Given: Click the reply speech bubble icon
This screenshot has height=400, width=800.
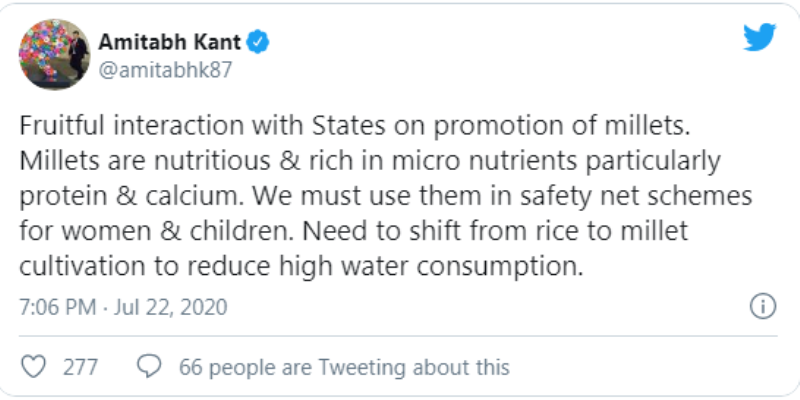Looking at the screenshot, I should point(149,366).
